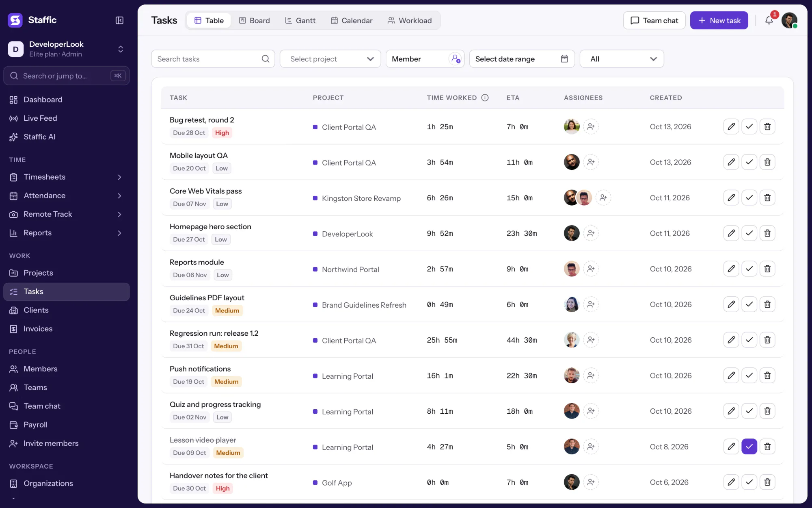
Task: Add assignee to Guidelines PDF layout
Action: [591, 304]
